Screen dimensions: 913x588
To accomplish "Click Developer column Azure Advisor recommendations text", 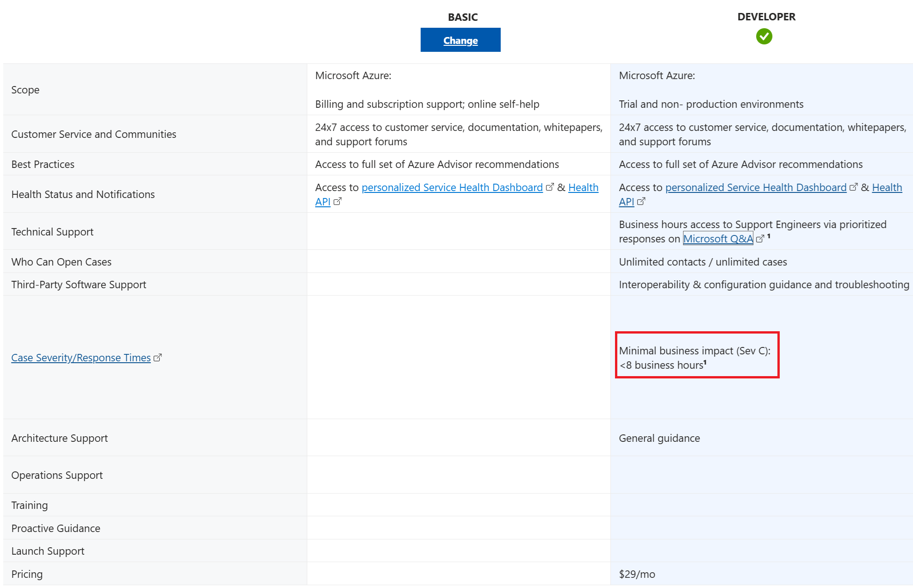I will coord(741,164).
